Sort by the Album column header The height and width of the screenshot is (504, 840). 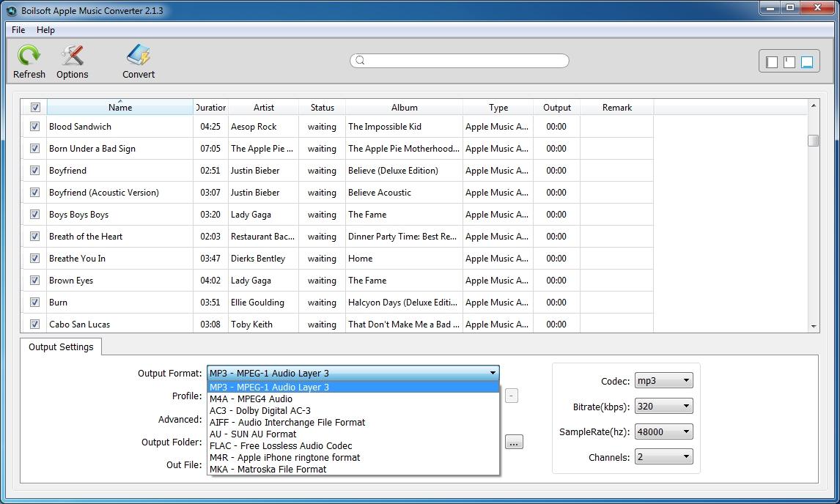[x=404, y=107]
